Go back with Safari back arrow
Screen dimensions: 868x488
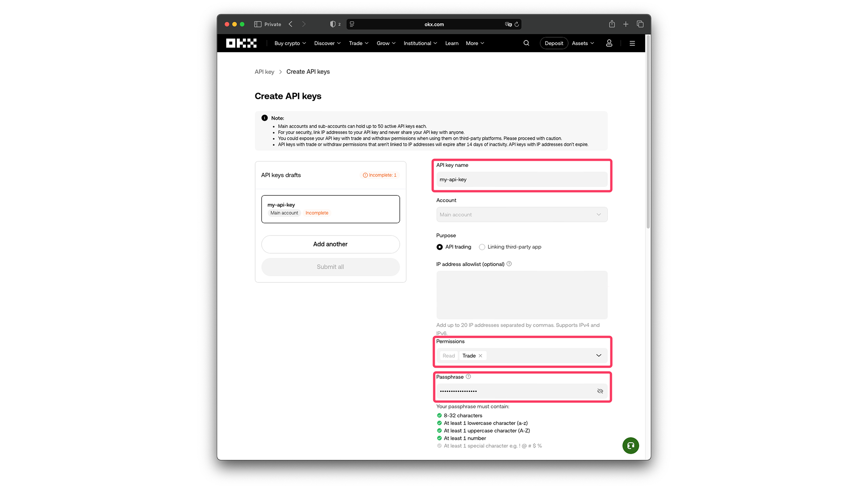coord(290,24)
